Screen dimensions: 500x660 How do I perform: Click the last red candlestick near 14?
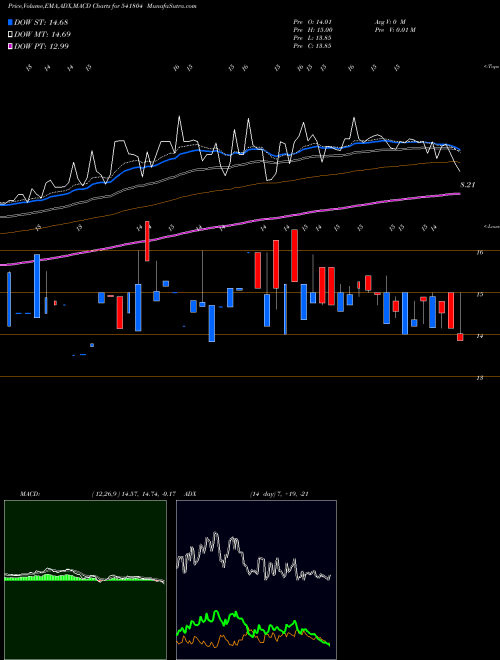[460, 337]
